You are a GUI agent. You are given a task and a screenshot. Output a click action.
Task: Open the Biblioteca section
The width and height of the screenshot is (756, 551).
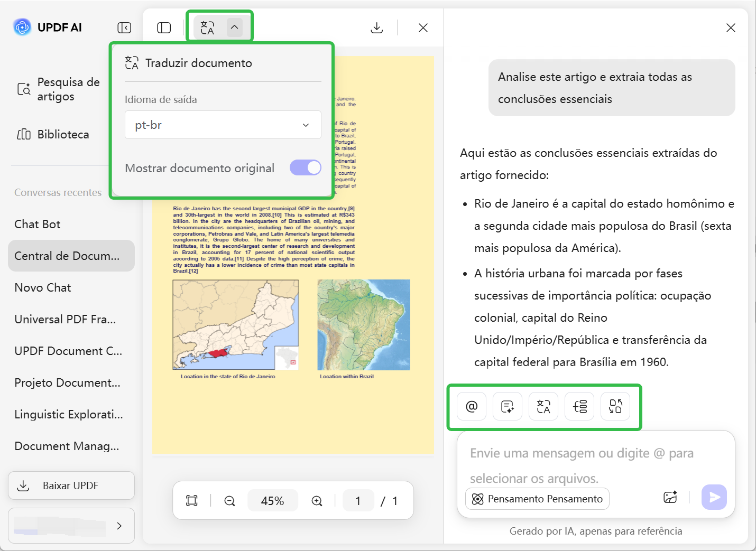(53, 134)
